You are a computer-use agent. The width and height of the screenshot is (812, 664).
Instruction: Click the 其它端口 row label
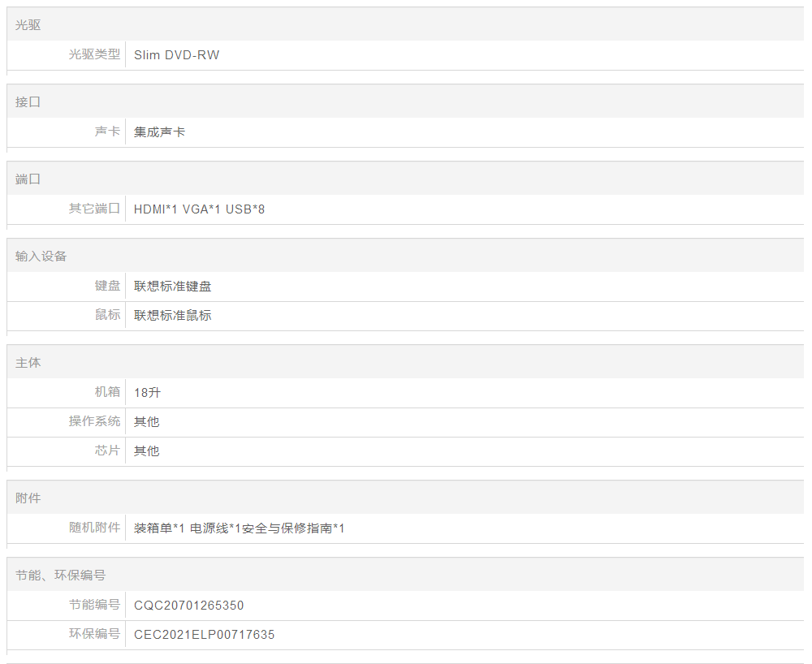(94, 209)
